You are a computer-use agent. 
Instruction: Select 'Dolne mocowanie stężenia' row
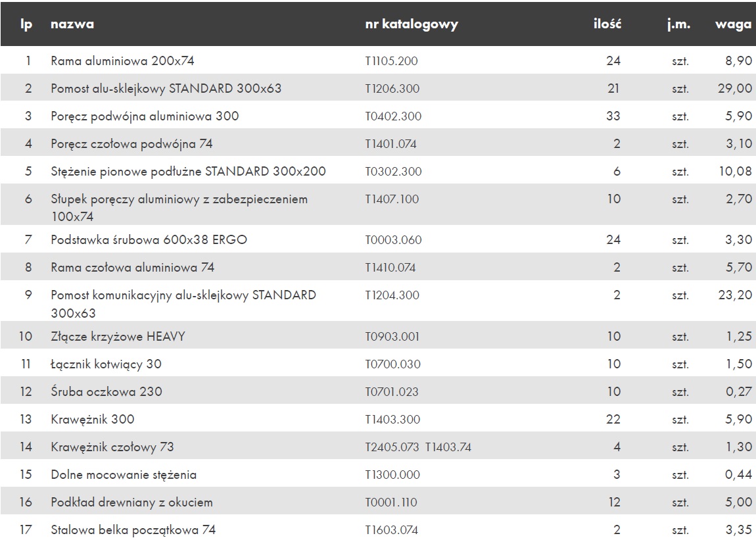(x=378, y=474)
